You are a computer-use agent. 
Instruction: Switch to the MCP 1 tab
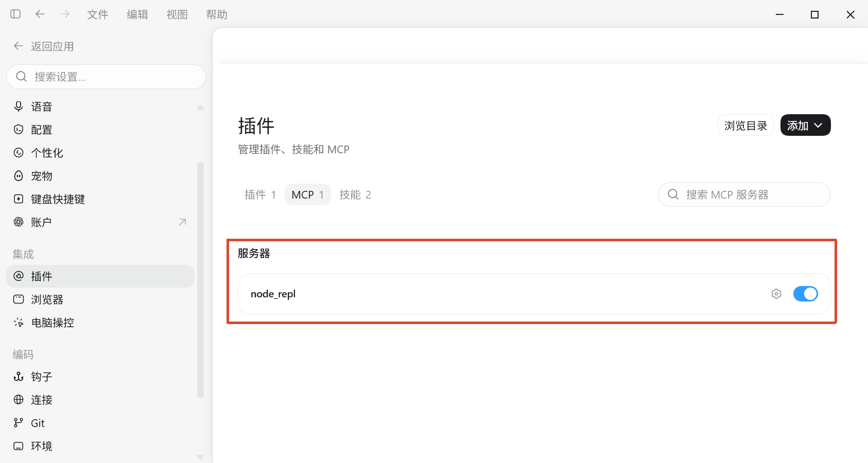tap(308, 194)
